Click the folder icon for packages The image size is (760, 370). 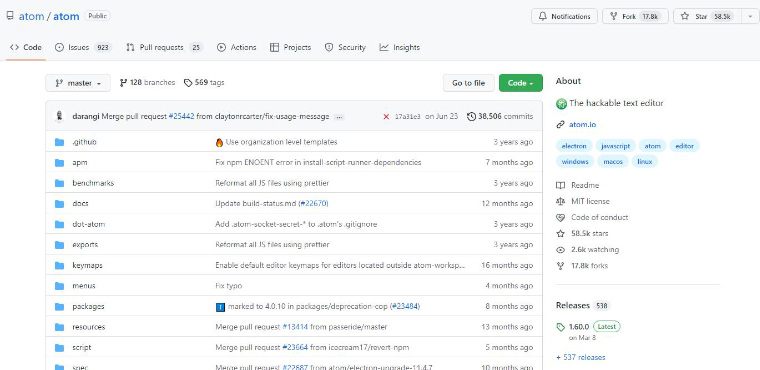60,306
